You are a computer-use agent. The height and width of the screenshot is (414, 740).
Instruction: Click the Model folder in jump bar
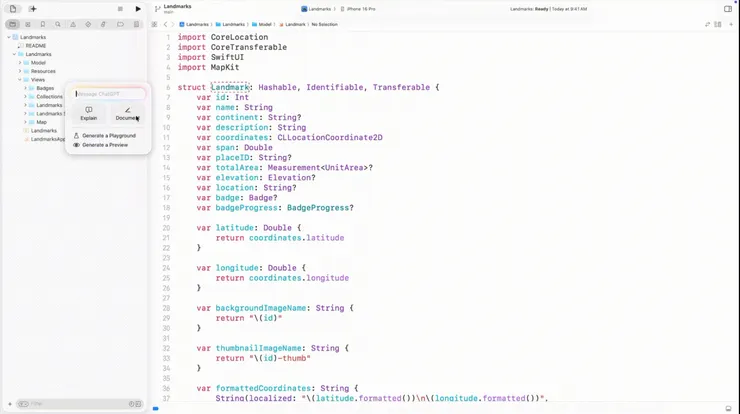[x=262, y=24]
